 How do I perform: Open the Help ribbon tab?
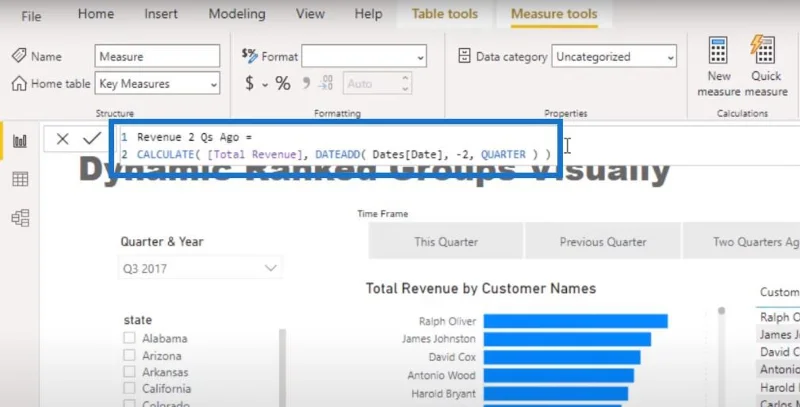click(x=368, y=14)
